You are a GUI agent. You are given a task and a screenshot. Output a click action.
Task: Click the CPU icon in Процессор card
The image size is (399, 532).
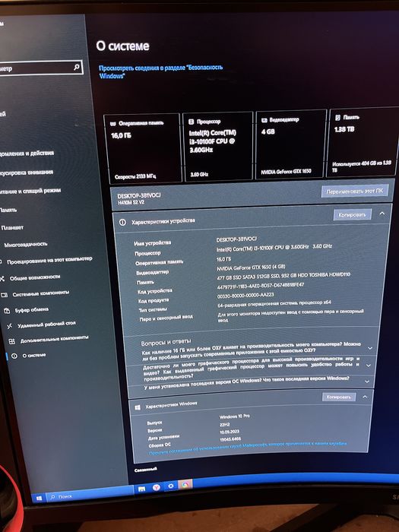[x=192, y=122]
